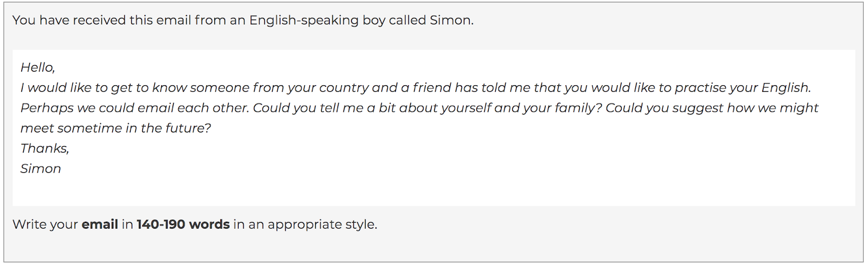Click 'in an appropriate style.' text
Screen dimensions: 868x265
(x=305, y=224)
